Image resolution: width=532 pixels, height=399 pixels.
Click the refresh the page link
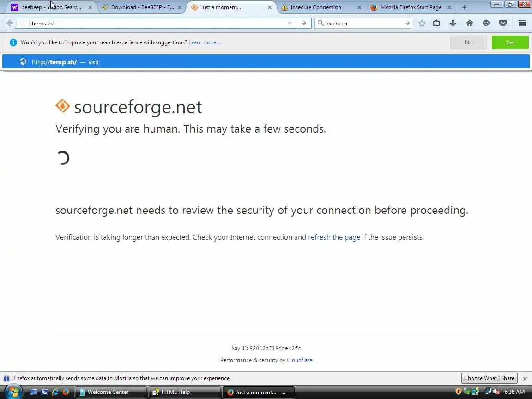click(x=334, y=237)
